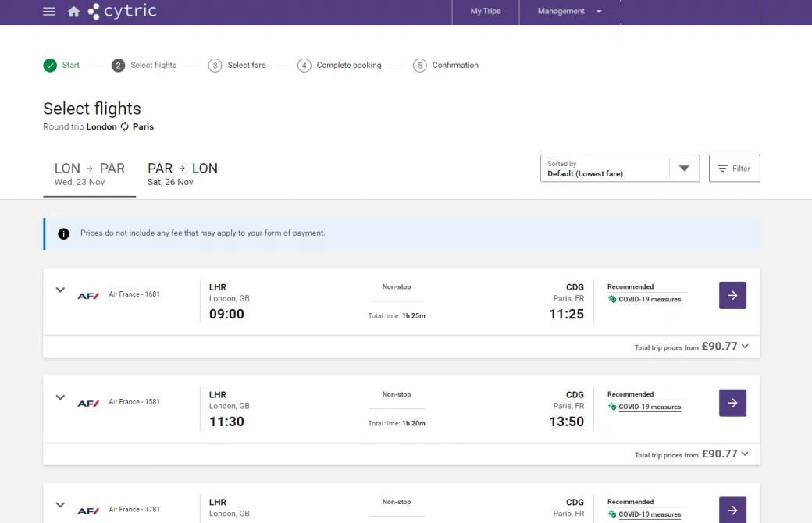
Task: Open COVID-19 measures for flight 1681
Action: coord(650,299)
